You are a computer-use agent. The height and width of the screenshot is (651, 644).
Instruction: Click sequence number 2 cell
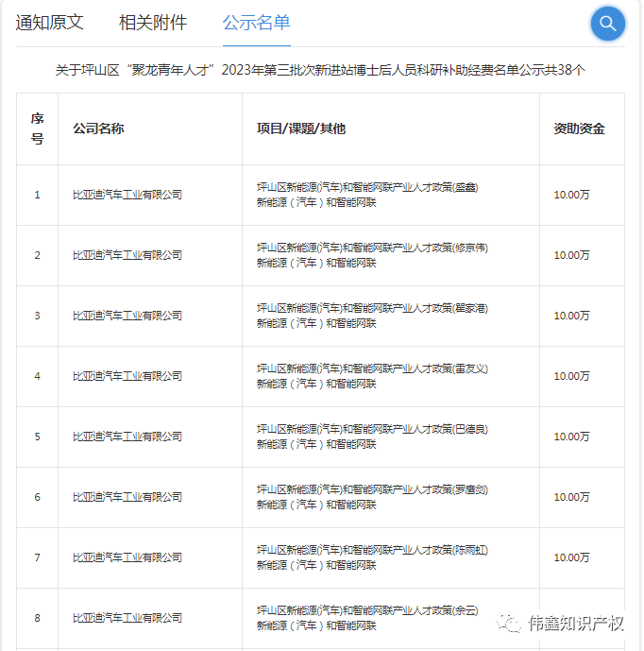tap(38, 255)
